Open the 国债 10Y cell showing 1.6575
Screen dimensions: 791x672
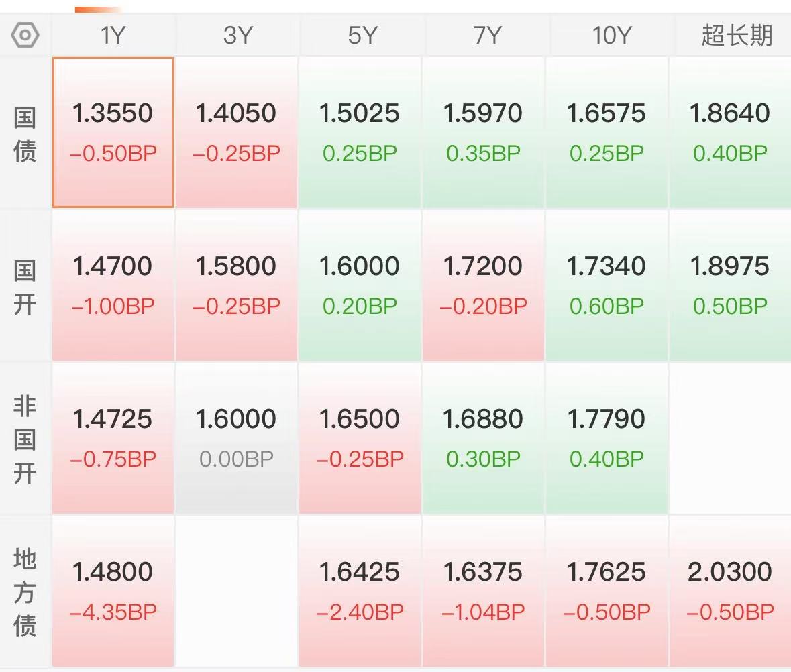(607, 132)
